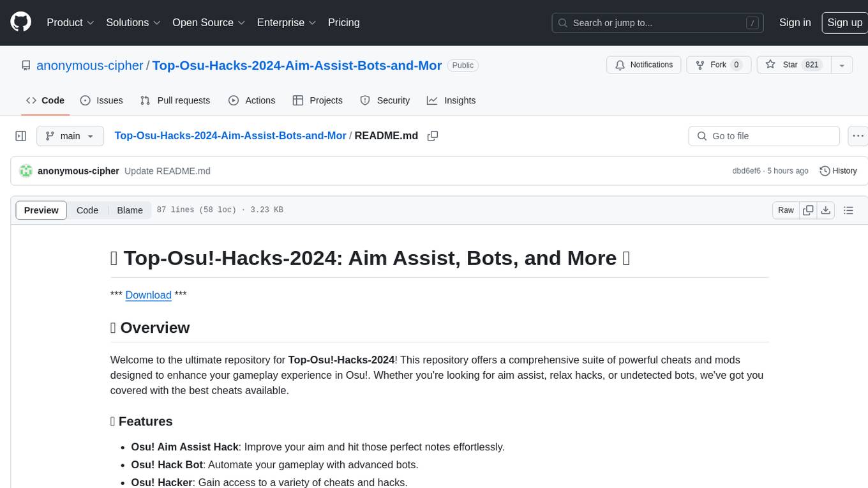Open the Top-Osu-Hacks-2024 repository title link

tap(297, 65)
